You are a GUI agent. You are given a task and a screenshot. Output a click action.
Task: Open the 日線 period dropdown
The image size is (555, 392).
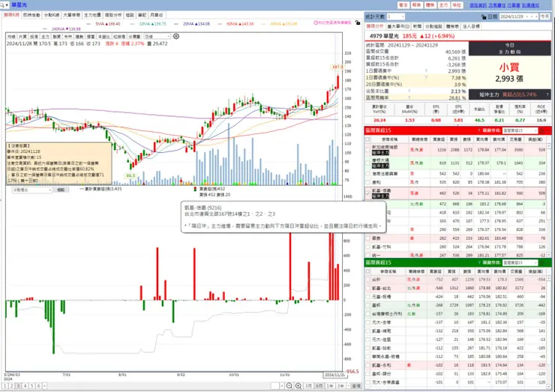pos(157,37)
